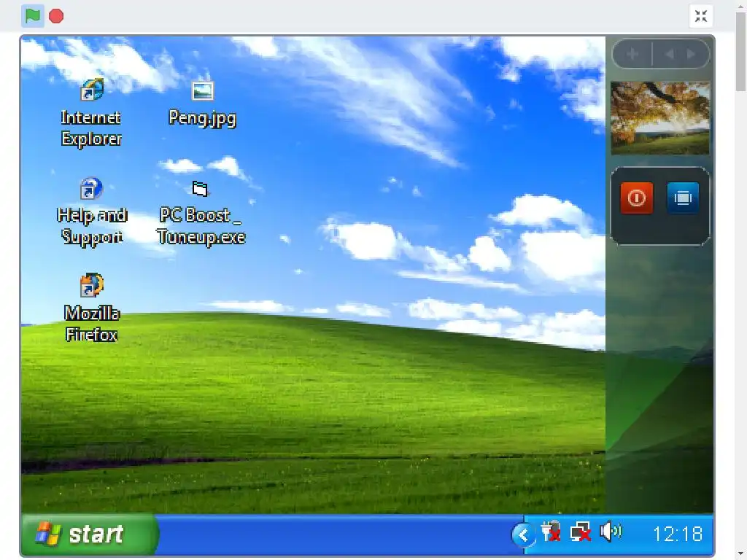The height and width of the screenshot is (560, 747).
Task: Click the taskbar clock showing 12:18
Action: pyautogui.click(x=678, y=534)
